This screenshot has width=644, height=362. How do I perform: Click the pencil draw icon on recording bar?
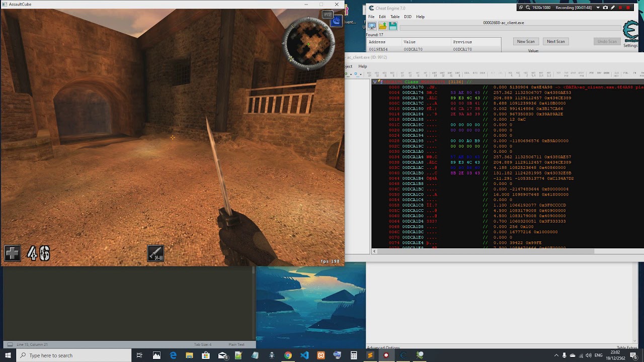[613, 8]
